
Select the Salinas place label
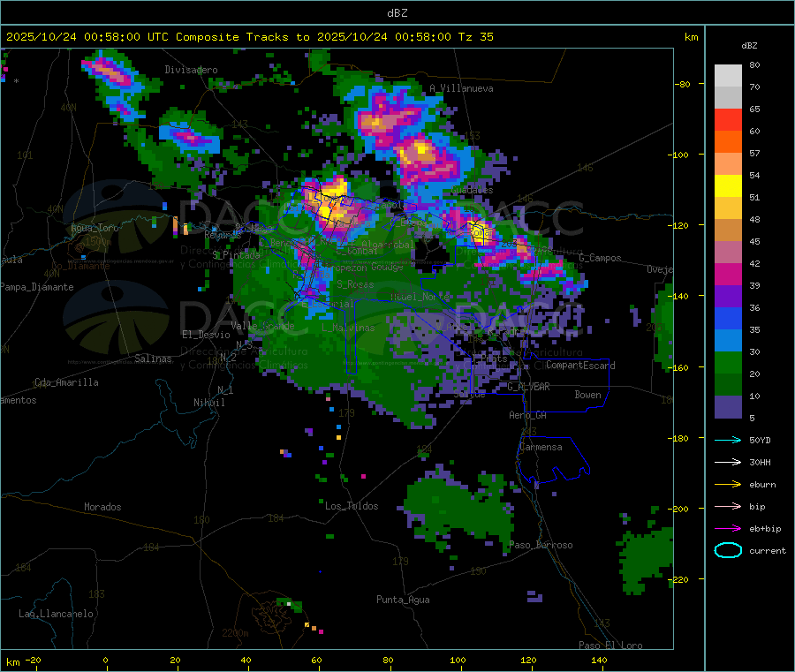[153, 359]
